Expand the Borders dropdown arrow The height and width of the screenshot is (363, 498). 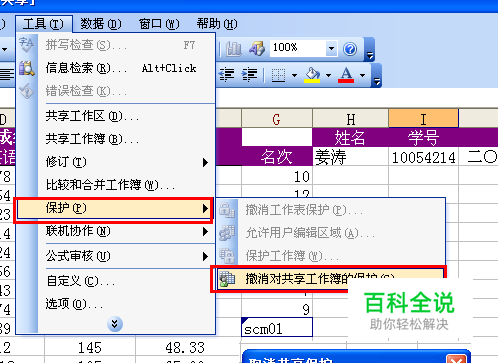pos(294,75)
